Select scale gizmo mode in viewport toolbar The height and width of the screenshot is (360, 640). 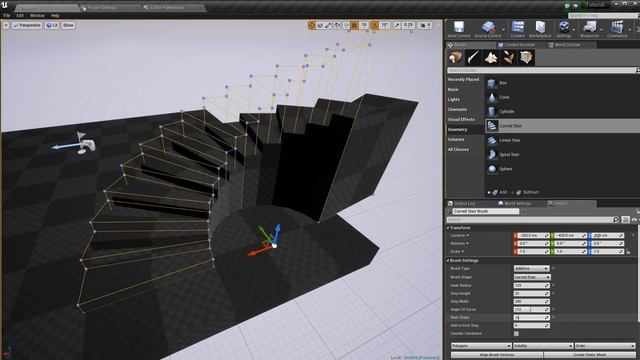(329, 25)
